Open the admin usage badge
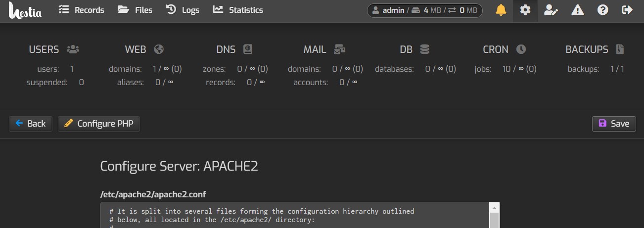Viewport: 644px width, 228px height. [425, 10]
